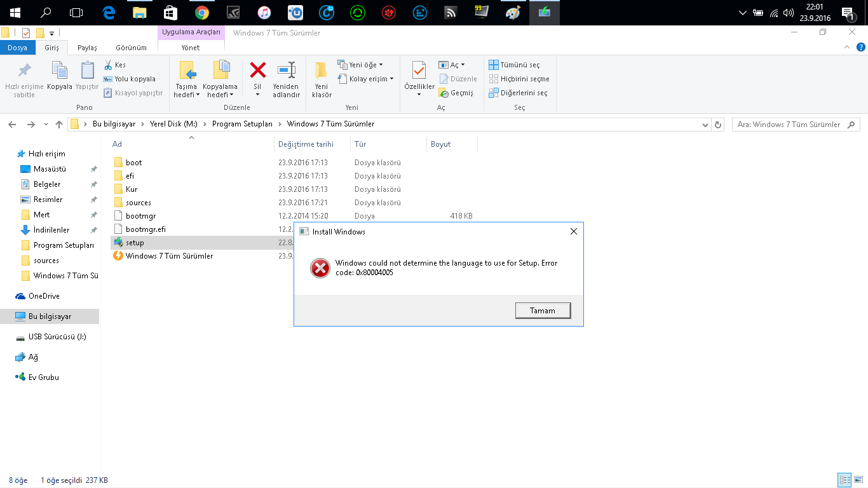Click the Tamam button in error dialog

[543, 311]
